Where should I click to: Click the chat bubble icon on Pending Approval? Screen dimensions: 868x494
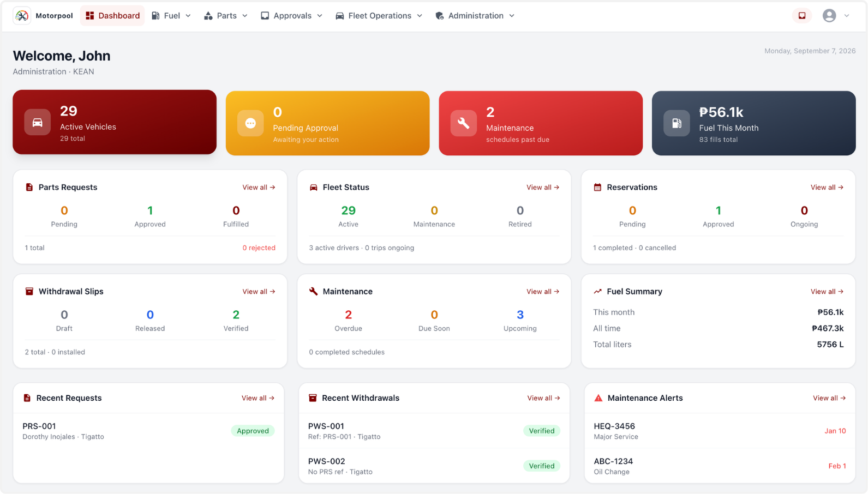click(x=250, y=123)
